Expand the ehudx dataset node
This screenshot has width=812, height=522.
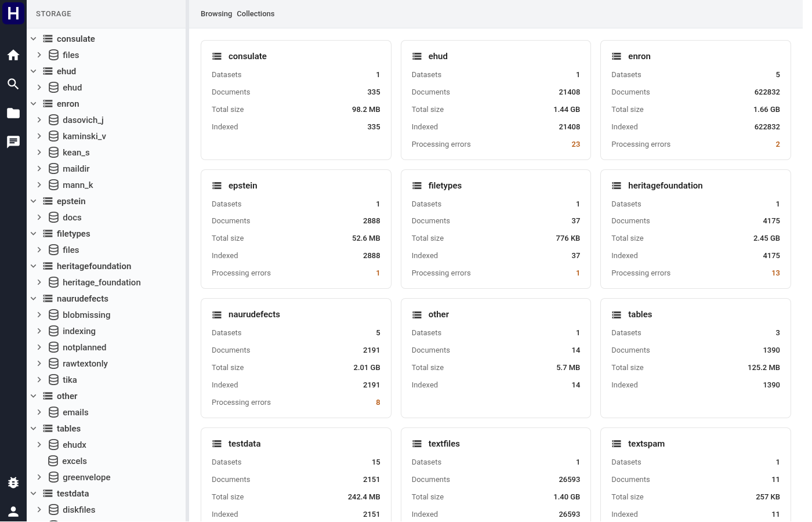(x=39, y=445)
